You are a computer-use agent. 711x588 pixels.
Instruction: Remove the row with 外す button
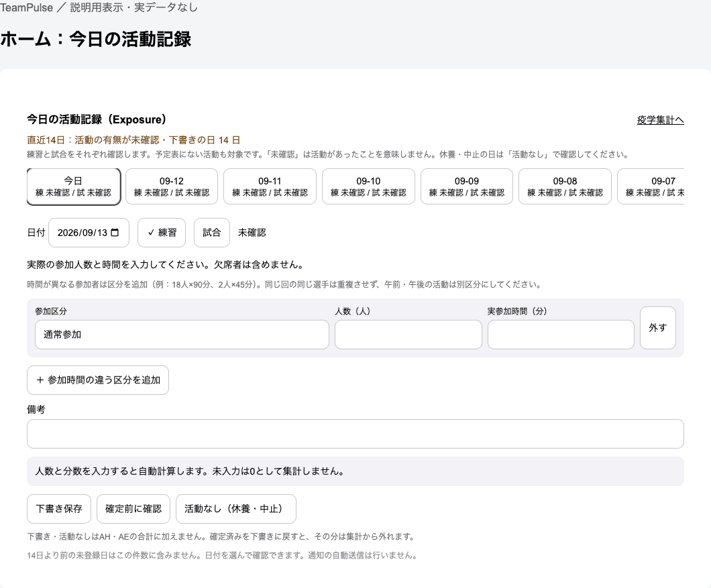click(658, 328)
